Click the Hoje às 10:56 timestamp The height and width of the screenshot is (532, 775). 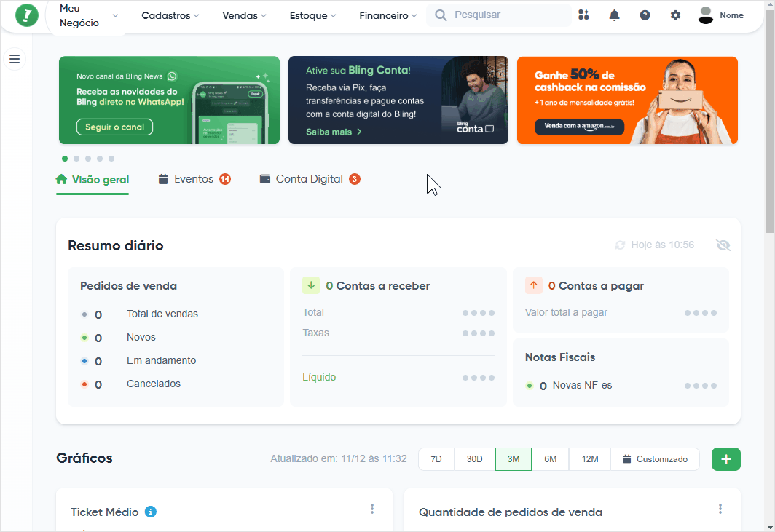pos(662,245)
